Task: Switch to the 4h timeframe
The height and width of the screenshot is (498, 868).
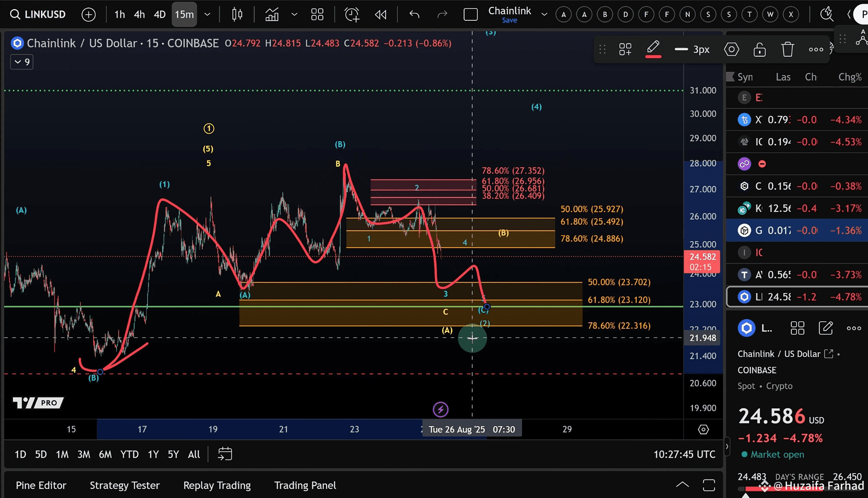Action: [139, 14]
